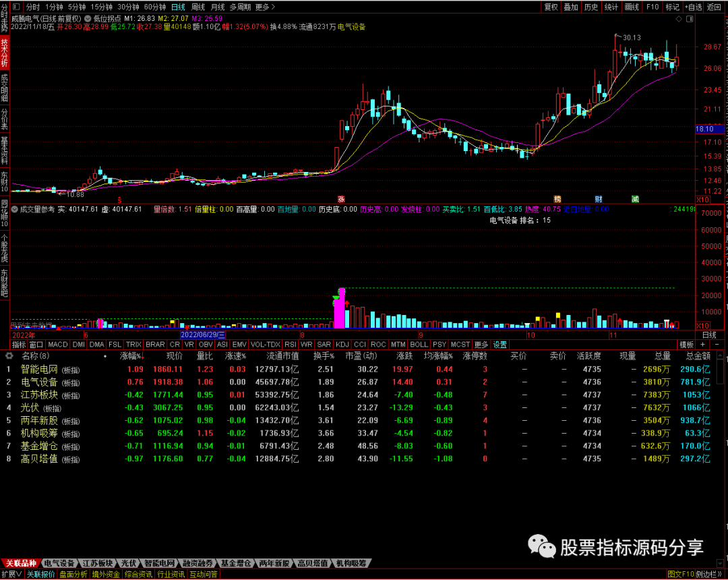Open 分价表 in left sidebar
Viewport: 728px width, 580px height.
[4, 119]
